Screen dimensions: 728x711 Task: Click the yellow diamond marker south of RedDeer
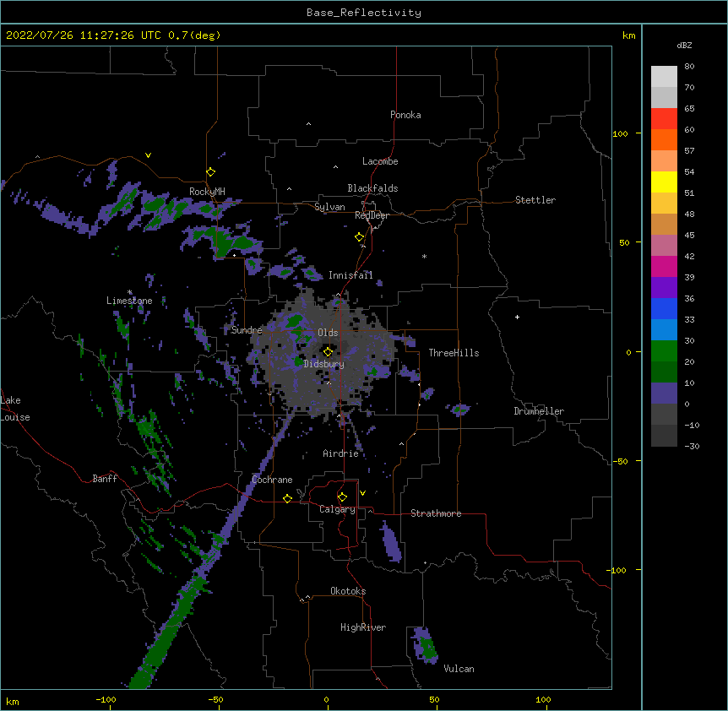click(360, 237)
